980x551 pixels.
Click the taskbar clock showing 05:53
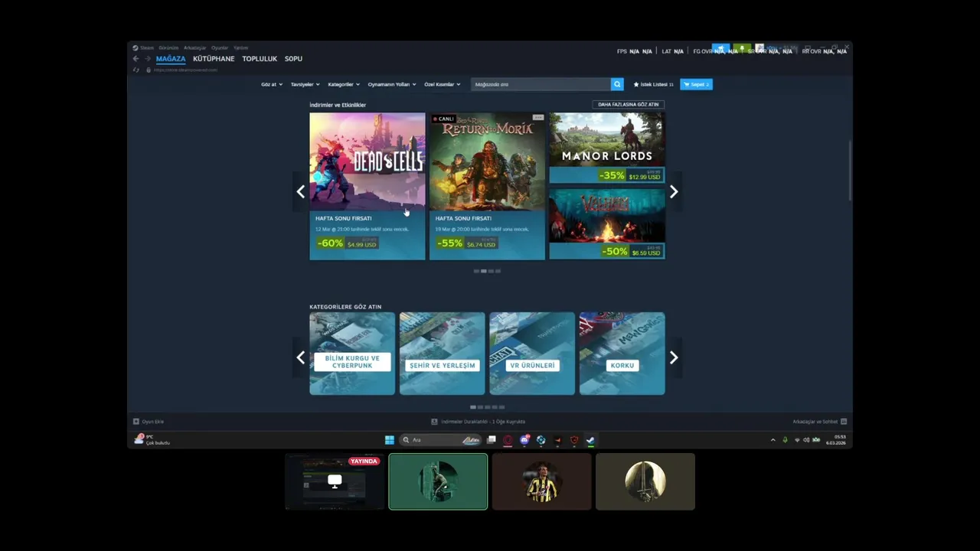(x=837, y=440)
